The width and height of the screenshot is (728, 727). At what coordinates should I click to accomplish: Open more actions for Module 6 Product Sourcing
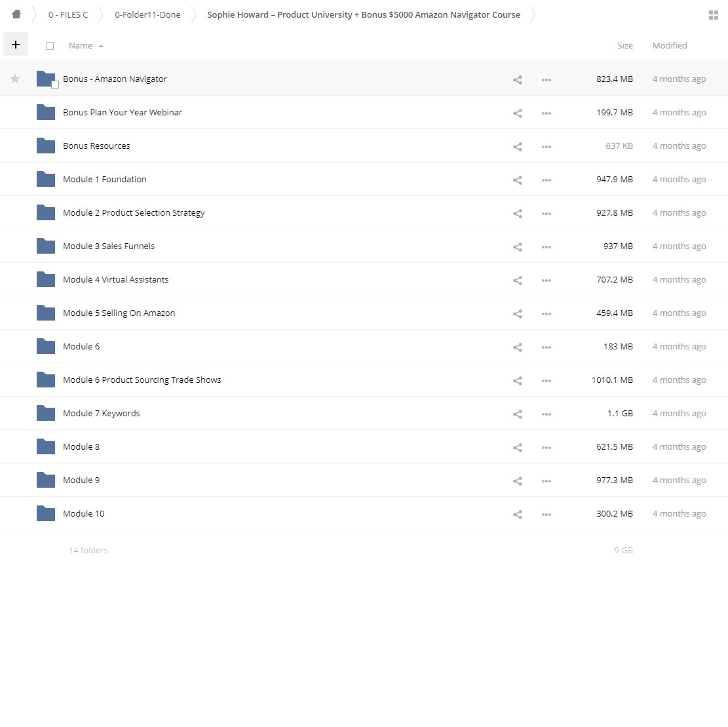point(546,381)
